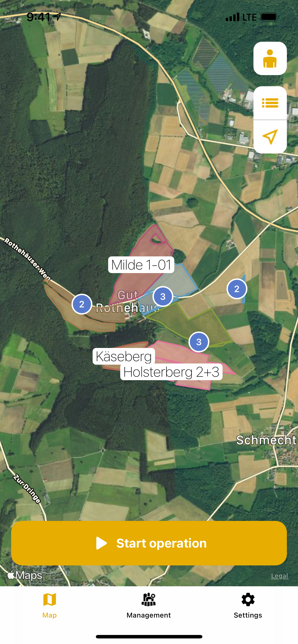This screenshot has width=298, height=644.
Task: Expand cluster 3 near Gut Rothehaus
Action: [163, 296]
